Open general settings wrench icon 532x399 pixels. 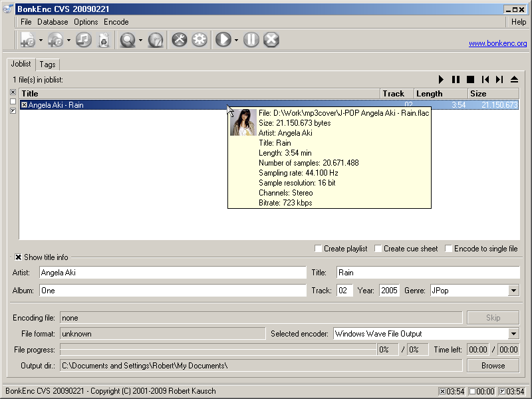tap(180, 40)
